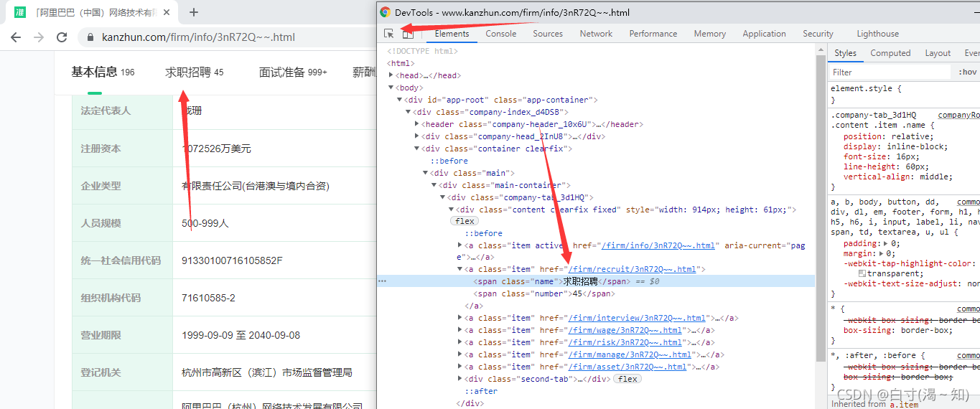This screenshot has height=409, width=980.
Task: Collapse the company-tab_3d1HQ div node
Action: pyautogui.click(x=443, y=197)
